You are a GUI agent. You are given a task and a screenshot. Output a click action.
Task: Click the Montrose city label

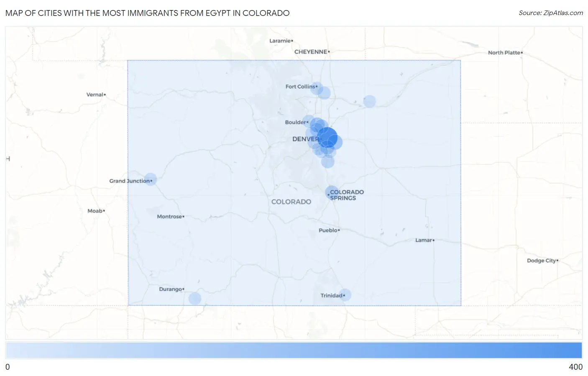pos(169,217)
